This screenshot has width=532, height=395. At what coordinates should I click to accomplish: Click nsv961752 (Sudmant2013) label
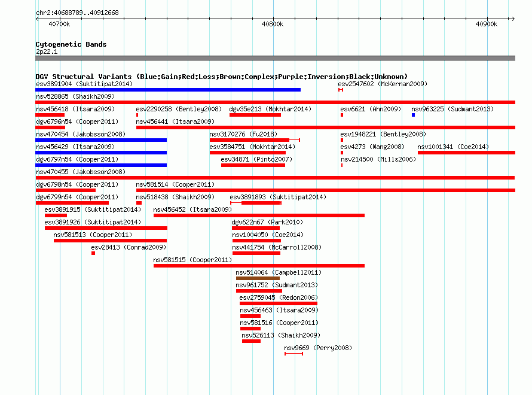(x=277, y=285)
